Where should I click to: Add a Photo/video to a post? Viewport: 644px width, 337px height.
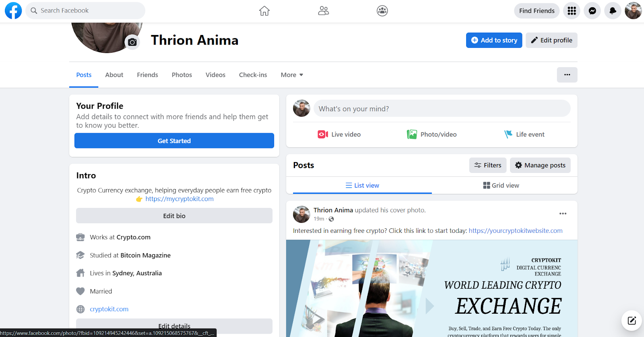(x=431, y=134)
